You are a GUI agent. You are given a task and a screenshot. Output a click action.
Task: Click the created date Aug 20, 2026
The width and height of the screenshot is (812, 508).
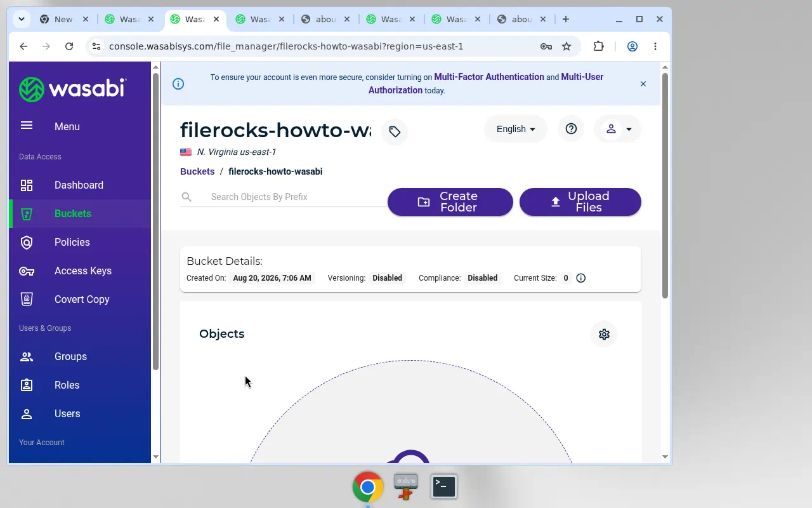[x=272, y=278]
